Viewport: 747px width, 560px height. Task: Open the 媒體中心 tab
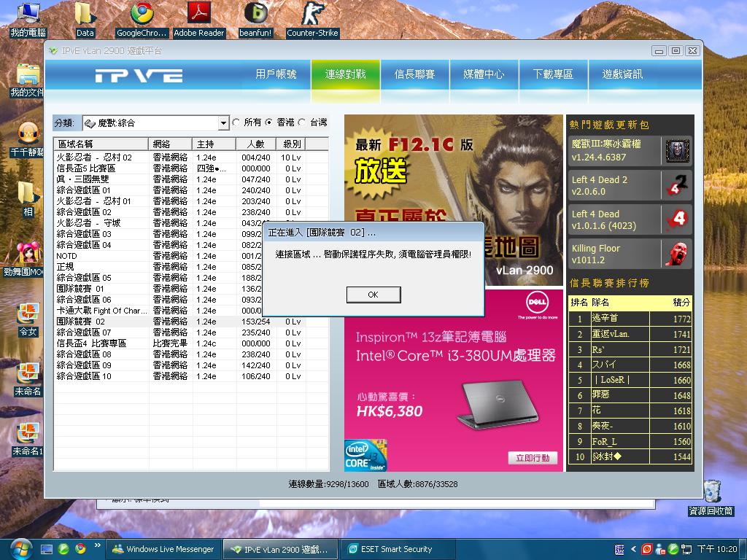(484, 74)
